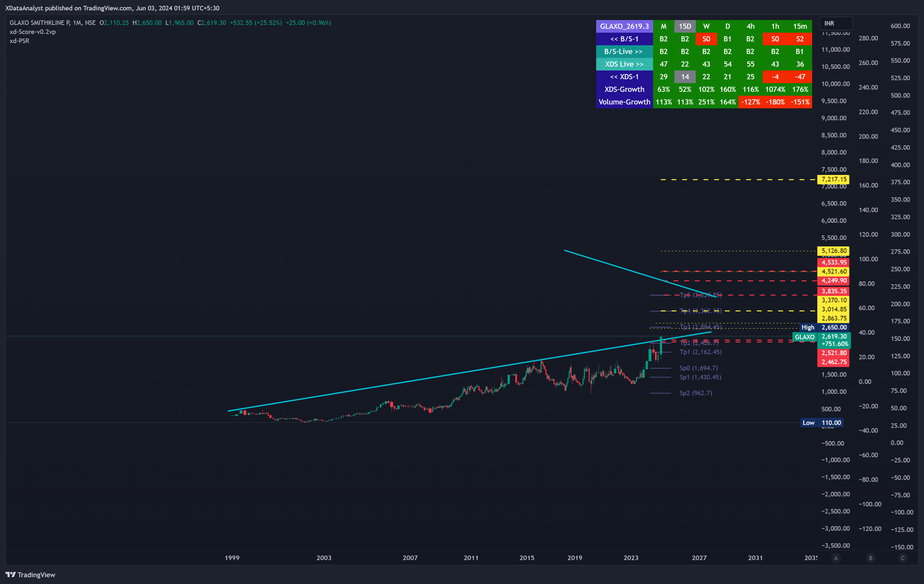
Task: Click the Sp2 (962.7) level label
Action: coord(696,393)
